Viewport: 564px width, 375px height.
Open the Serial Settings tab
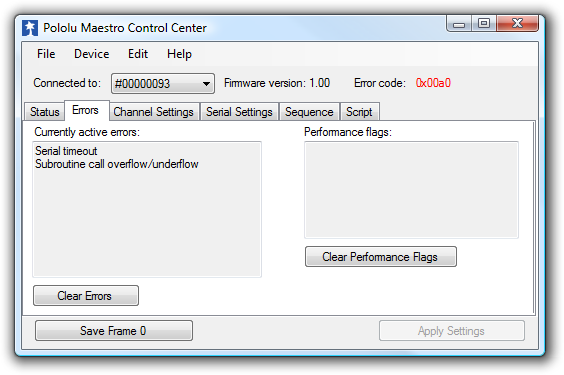[239, 112]
